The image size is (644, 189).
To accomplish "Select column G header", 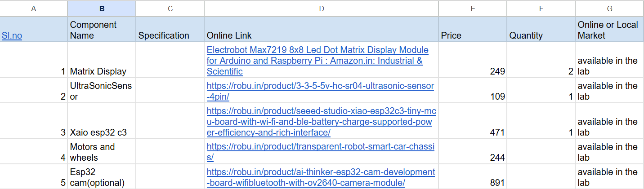I will point(609,9).
